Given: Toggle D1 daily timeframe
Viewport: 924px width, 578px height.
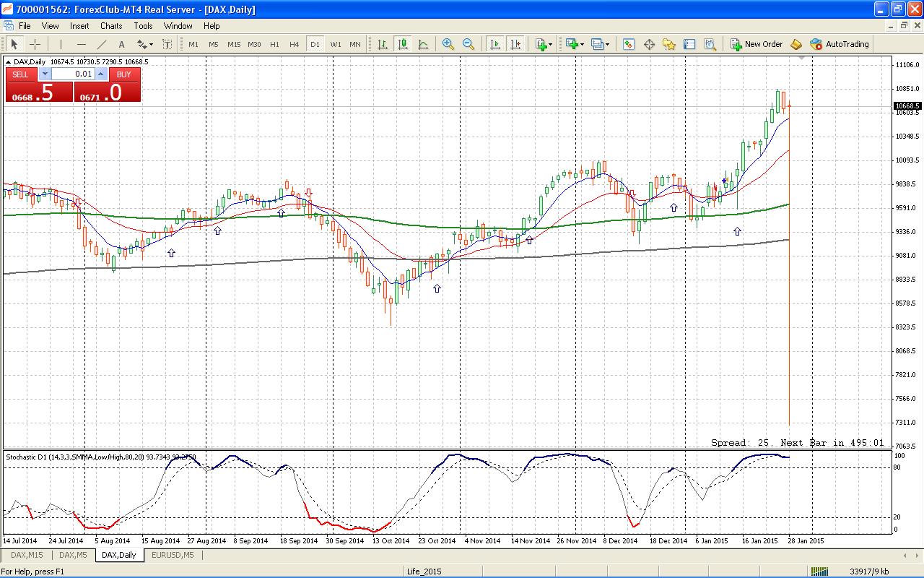Looking at the screenshot, I should pyautogui.click(x=315, y=44).
